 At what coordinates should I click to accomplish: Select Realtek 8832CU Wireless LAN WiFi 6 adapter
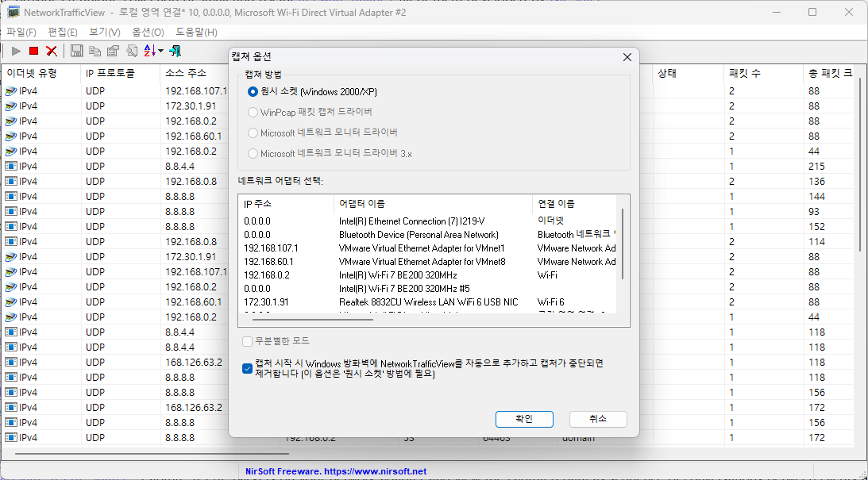point(429,302)
